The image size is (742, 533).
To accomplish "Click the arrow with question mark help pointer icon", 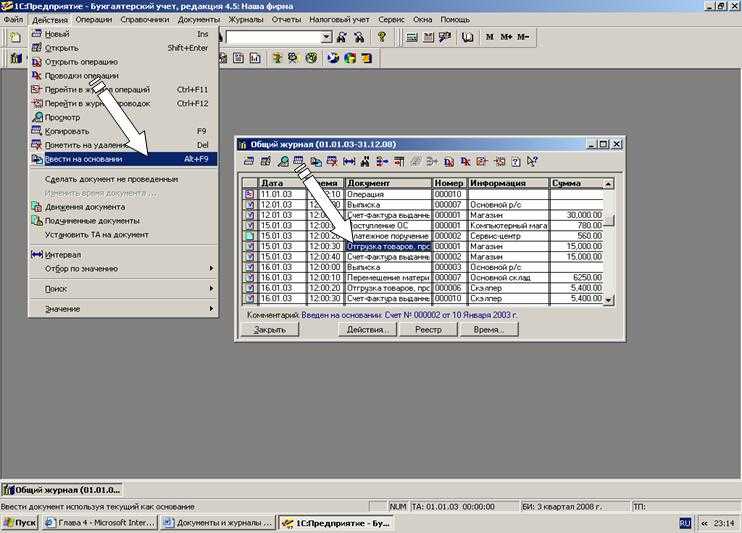I will point(532,162).
